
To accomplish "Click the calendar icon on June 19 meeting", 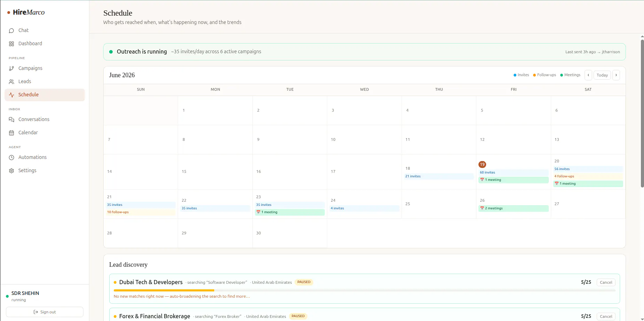I will point(482,180).
